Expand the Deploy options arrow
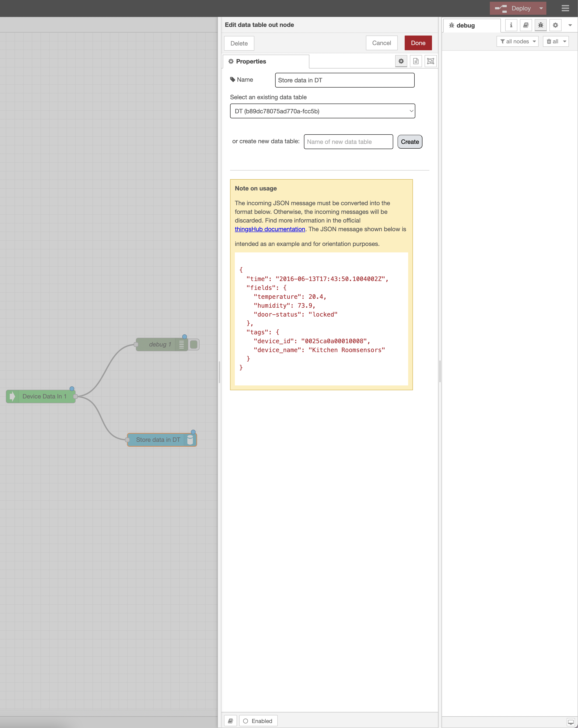Viewport: 578px width, 728px height. pyautogui.click(x=541, y=8)
